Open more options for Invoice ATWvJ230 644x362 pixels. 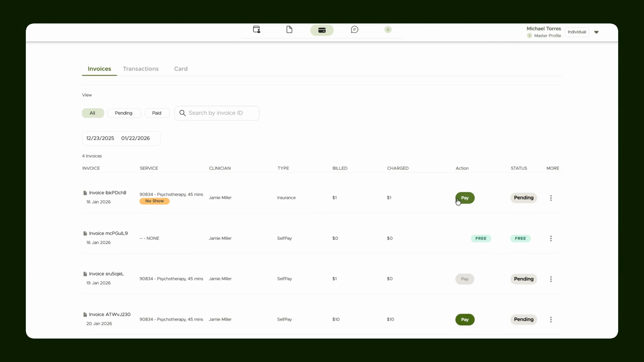[x=551, y=319]
